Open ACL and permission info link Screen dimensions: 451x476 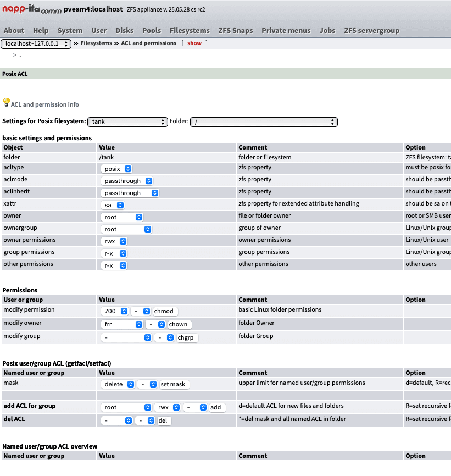click(x=44, y=104)
